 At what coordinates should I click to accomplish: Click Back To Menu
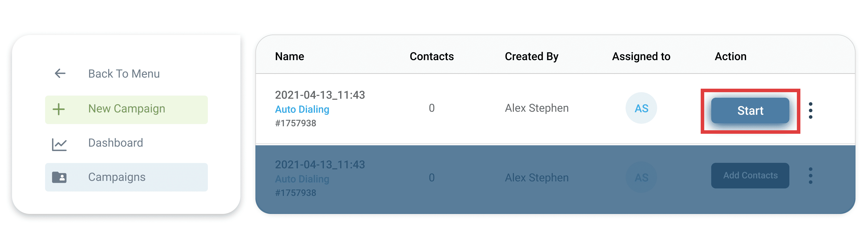point(124,73)
